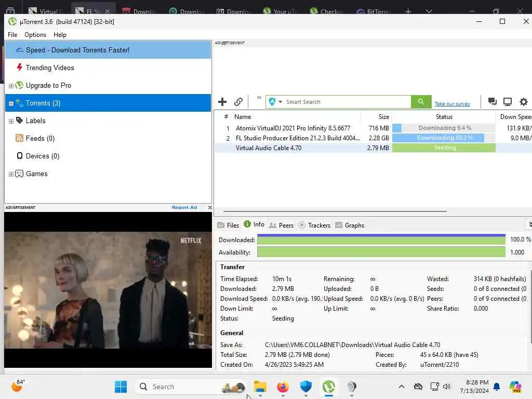Open Firefox from taskbar
The width and height of the screenshot is (532, 399).
283,387
